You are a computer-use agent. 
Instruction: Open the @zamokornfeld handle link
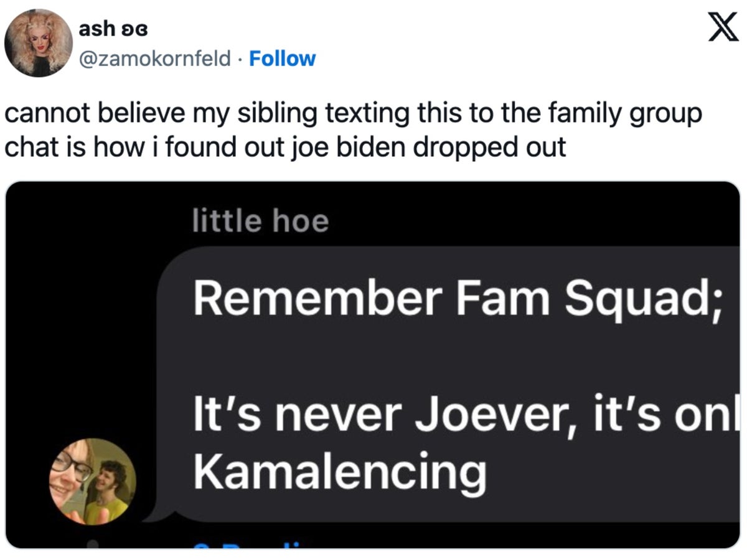click(156, 59)
